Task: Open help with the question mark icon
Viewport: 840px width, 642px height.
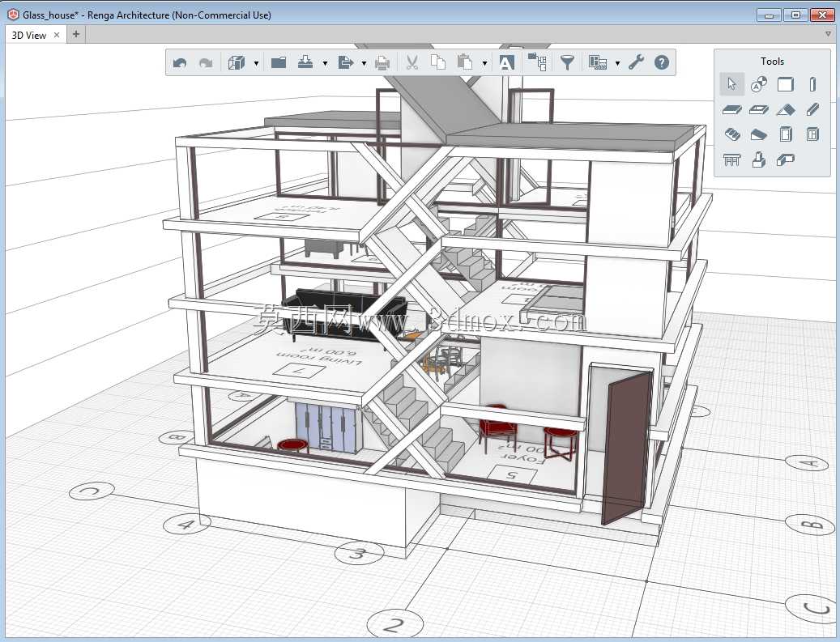Action: tap(662, 62)
